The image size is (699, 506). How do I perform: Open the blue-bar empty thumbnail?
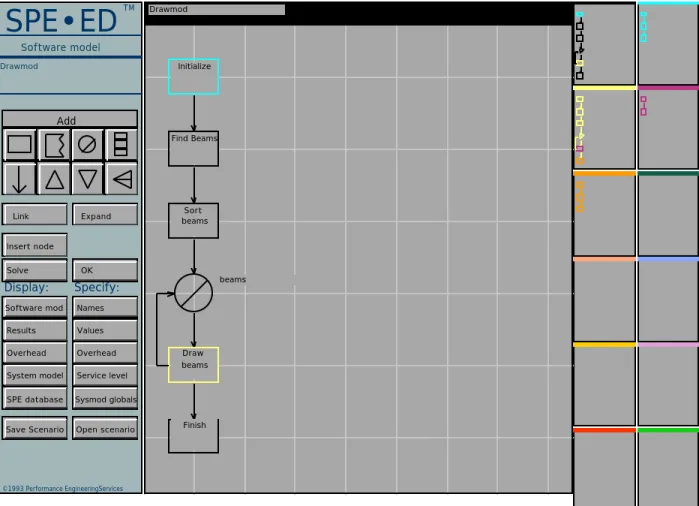[668, 299]
